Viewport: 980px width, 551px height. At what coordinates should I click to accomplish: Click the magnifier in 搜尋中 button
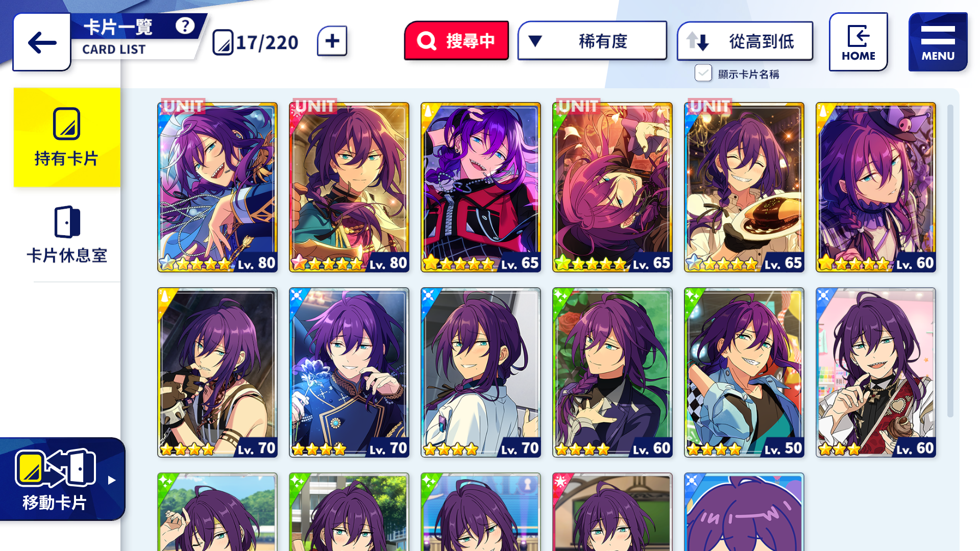(427, 41)
